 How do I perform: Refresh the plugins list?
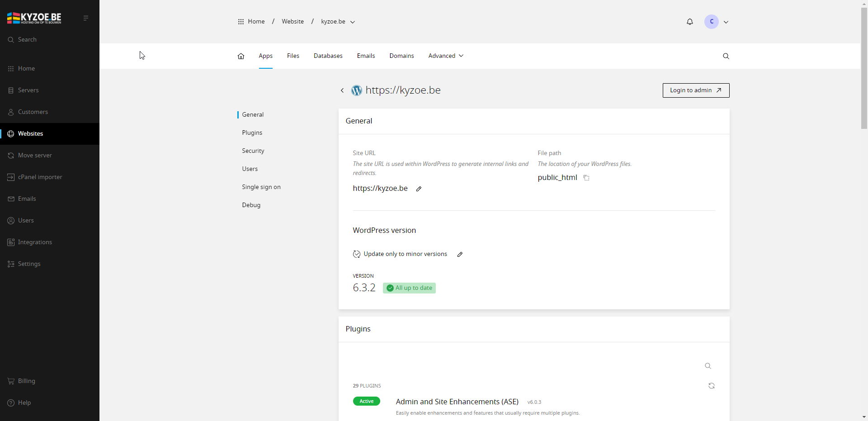click(x=712, y=386)
